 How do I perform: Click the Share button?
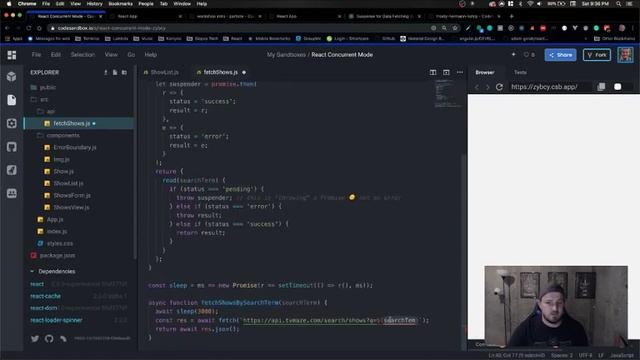(560, 55)
